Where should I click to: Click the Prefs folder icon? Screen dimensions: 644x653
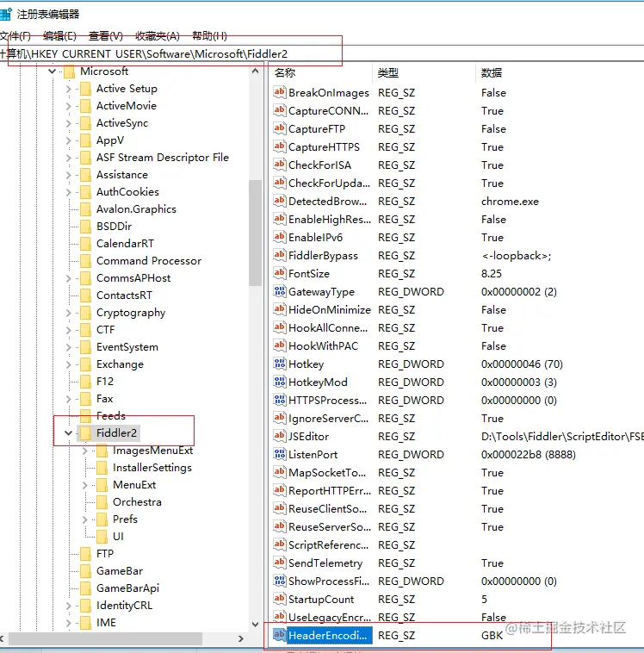pyautogui.click(x=102, y=519)
